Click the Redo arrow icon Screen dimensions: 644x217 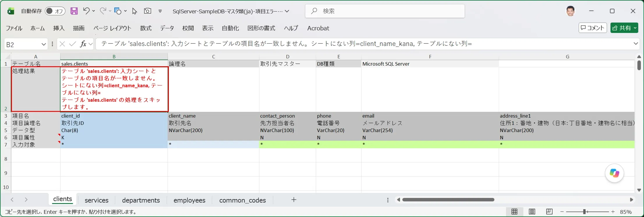click(x=103, y=11)
